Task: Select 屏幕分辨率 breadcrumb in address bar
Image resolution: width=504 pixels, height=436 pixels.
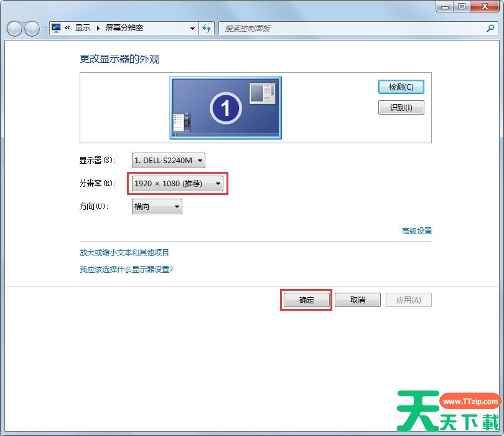Action: (x=124, y=28)
